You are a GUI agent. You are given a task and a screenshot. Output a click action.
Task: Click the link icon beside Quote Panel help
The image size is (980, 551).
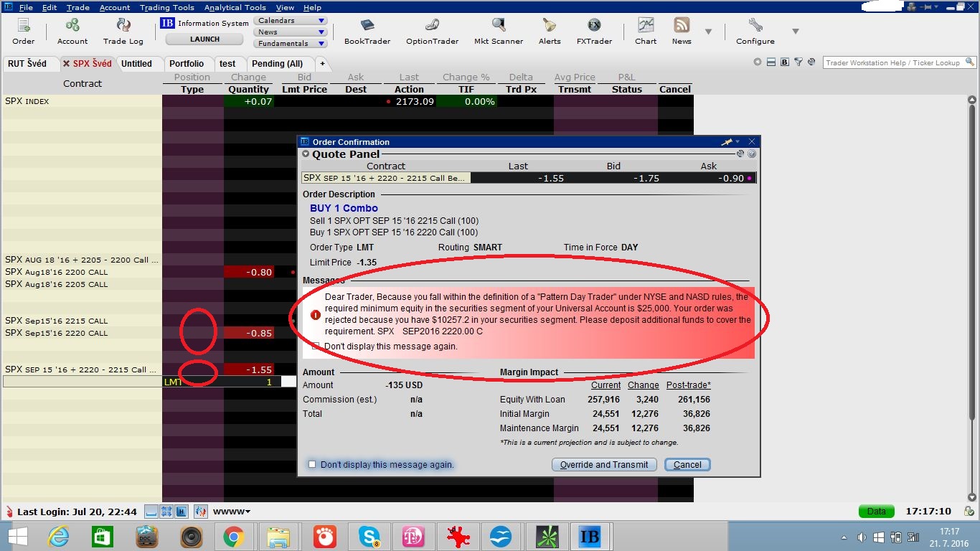pos(741,154)
